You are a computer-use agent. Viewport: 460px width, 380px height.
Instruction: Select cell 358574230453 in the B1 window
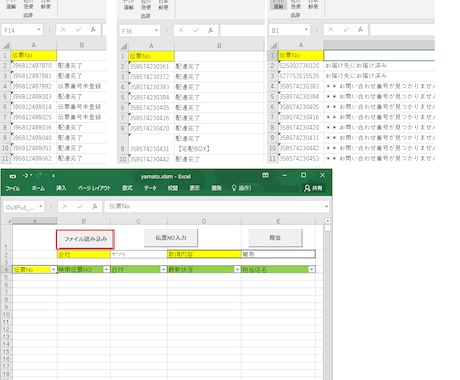pyautogui.click(x=301, y=158)
